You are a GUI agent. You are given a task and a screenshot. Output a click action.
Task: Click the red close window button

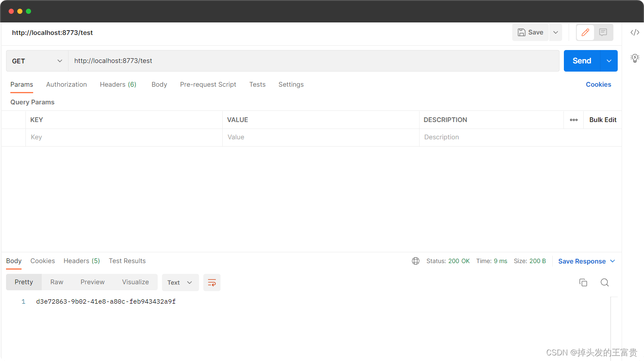(11, 11)
